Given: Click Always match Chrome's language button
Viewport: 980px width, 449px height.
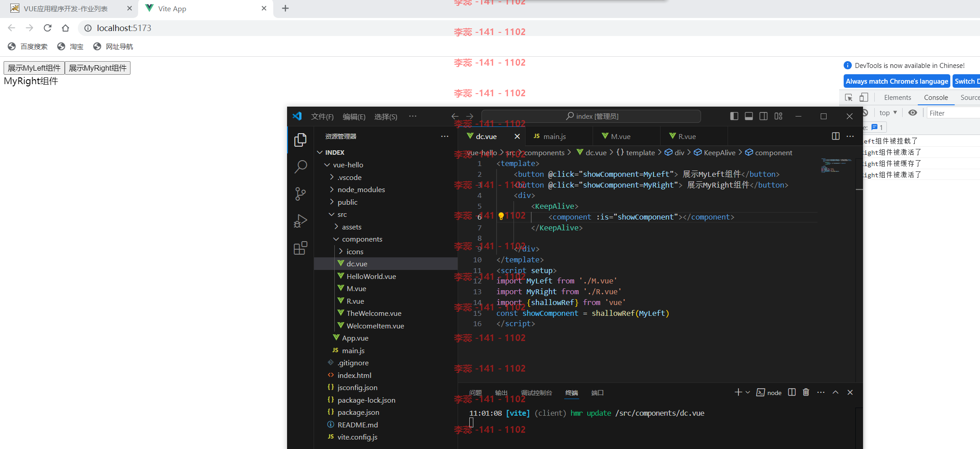Looking at the screenshot, I should [897, 81].
